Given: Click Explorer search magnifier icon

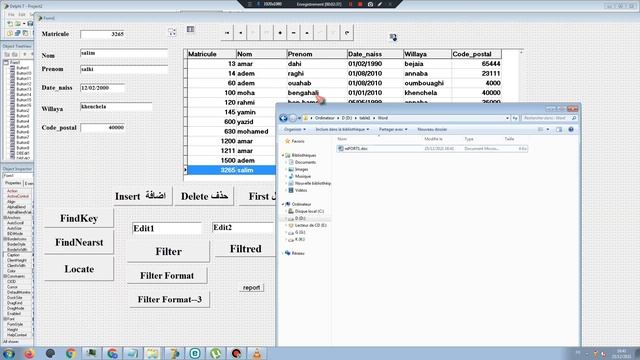Looking at the screenshot, I should pos(574,118).
